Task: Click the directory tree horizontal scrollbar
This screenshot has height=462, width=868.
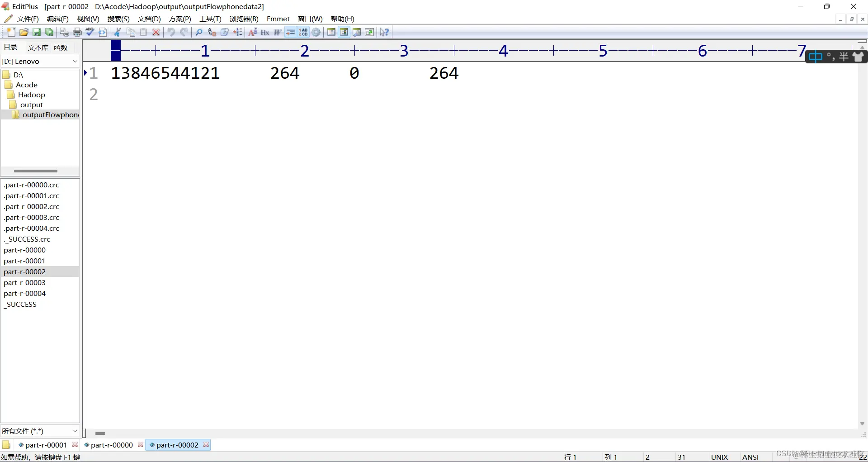Action: (36, 171)
